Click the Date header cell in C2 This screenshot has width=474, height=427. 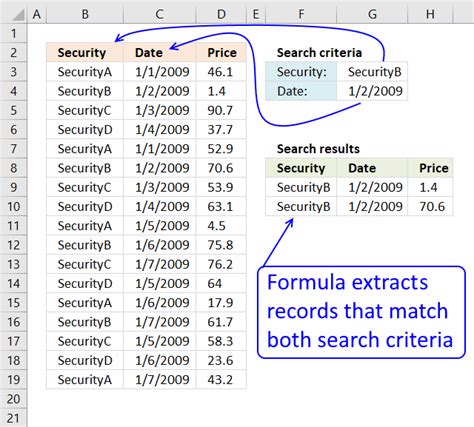coord(160,52)
